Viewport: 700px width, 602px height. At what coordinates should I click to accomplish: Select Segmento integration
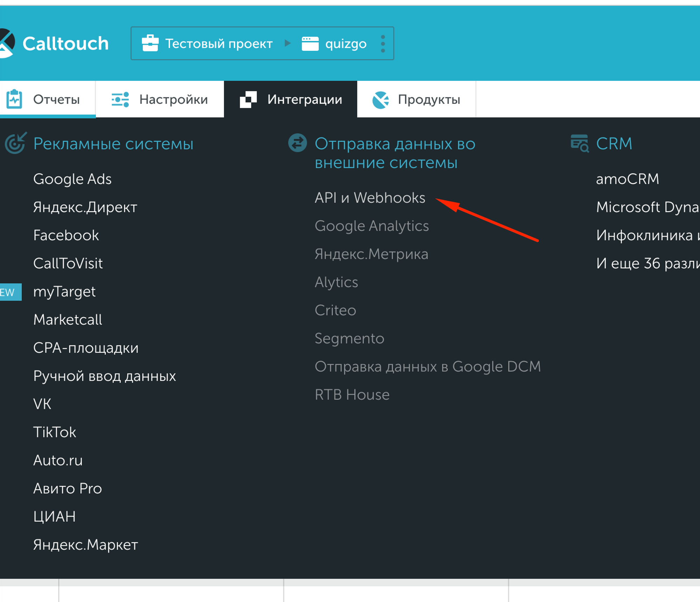349,339
